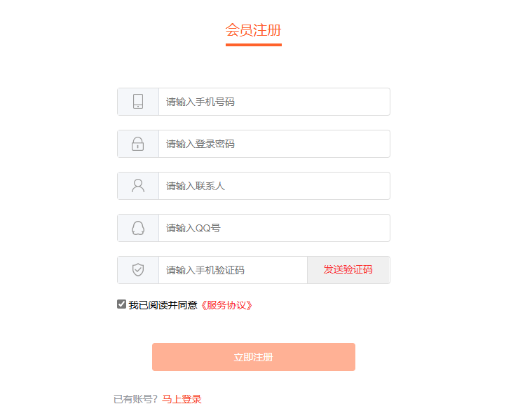
Task: Click the 已有账号？ text
Action: (x=136, y=399)
